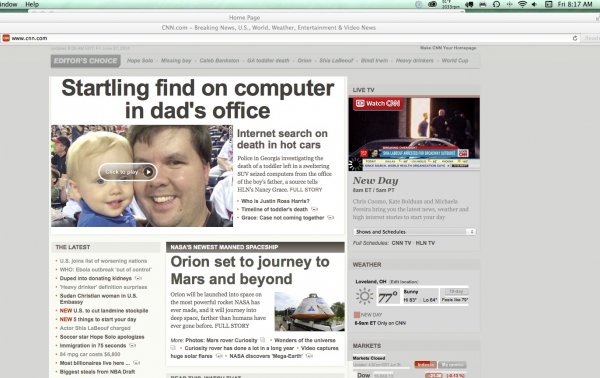
Task: Open the Help menu
Action: pos(32,4)
